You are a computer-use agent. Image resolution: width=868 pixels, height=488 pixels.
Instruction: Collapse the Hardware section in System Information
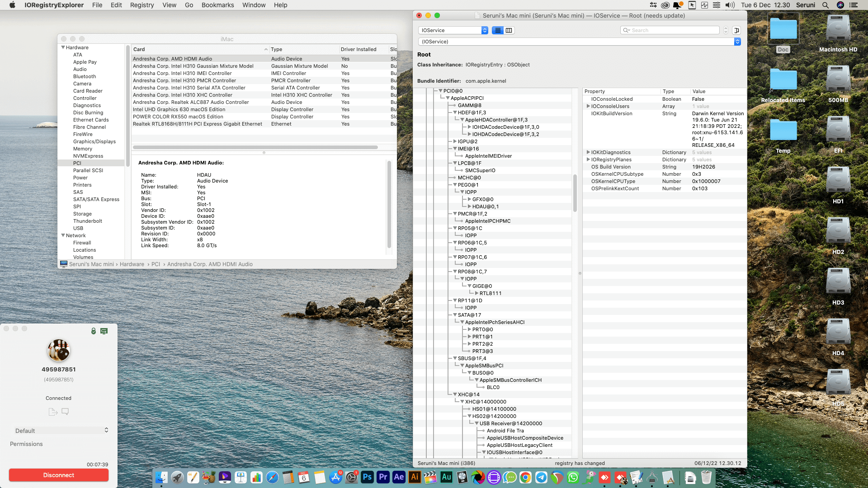coord(63,47)
